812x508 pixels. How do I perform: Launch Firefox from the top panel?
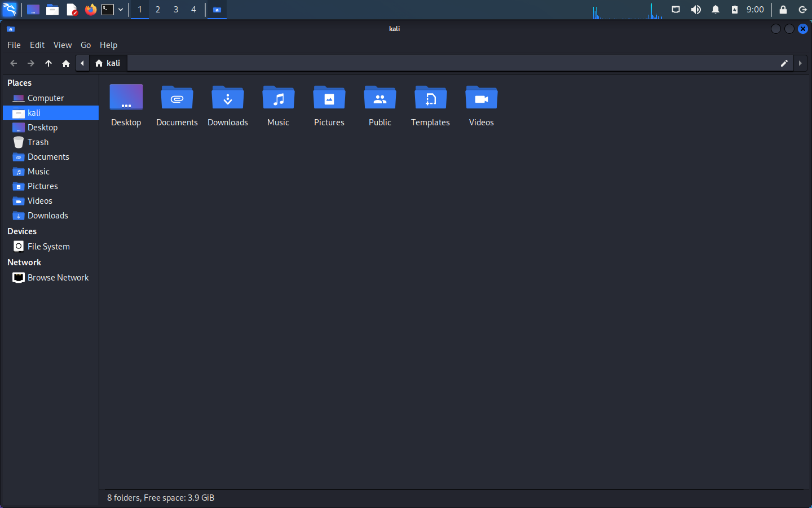click(90, 10)
